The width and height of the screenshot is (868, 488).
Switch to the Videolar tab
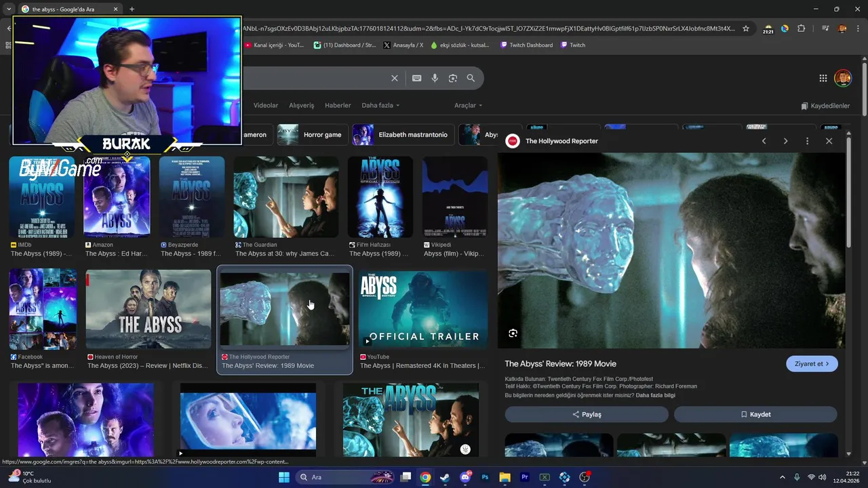point(266,106)
